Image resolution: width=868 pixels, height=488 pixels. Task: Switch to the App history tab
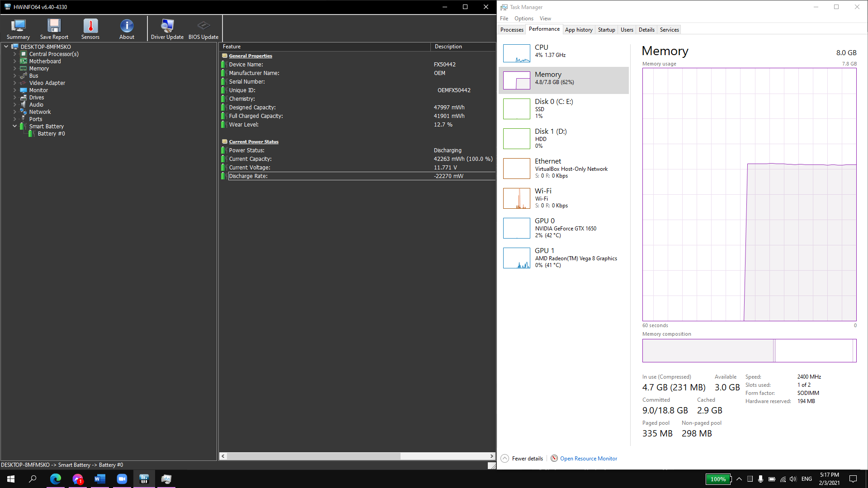coord(579,30)
